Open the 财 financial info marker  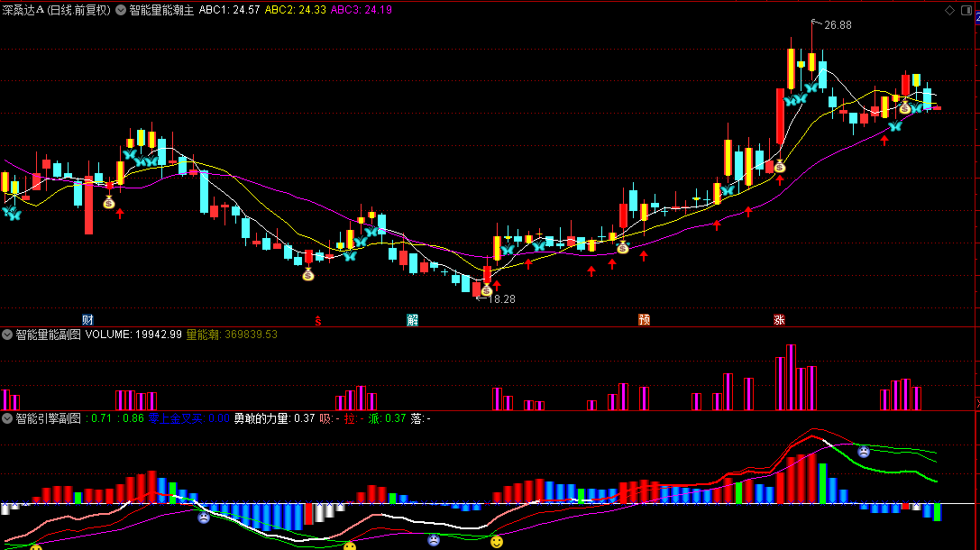tap(87, 320)
